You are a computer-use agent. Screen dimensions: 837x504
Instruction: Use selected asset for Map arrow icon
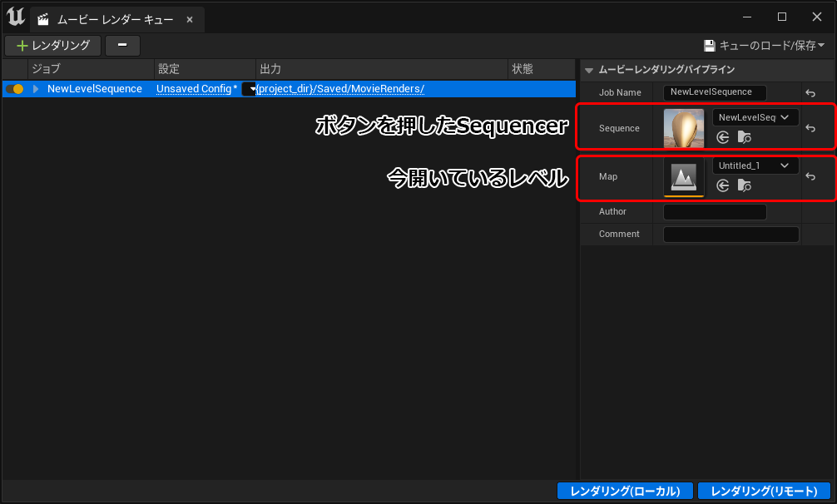[722, 186]
